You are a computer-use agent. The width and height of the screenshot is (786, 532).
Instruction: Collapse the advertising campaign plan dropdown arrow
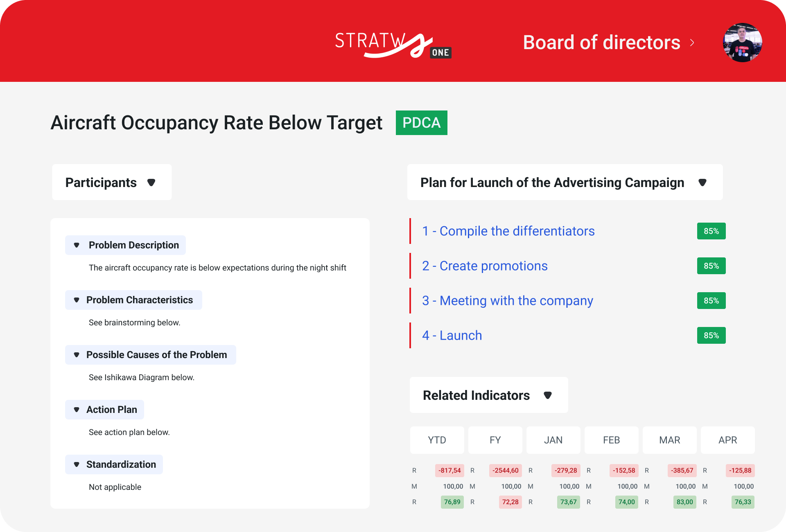(702, 183)
